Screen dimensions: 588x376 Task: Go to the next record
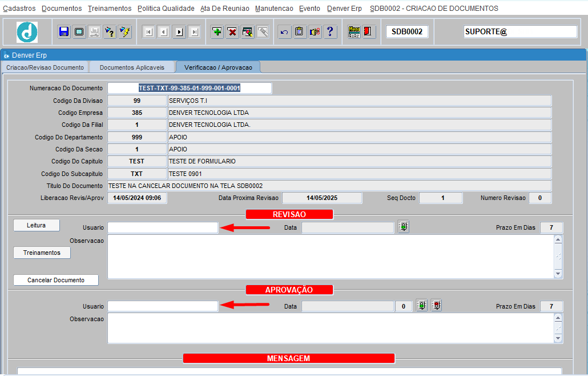pyautogui.click(x=179, y=32)
